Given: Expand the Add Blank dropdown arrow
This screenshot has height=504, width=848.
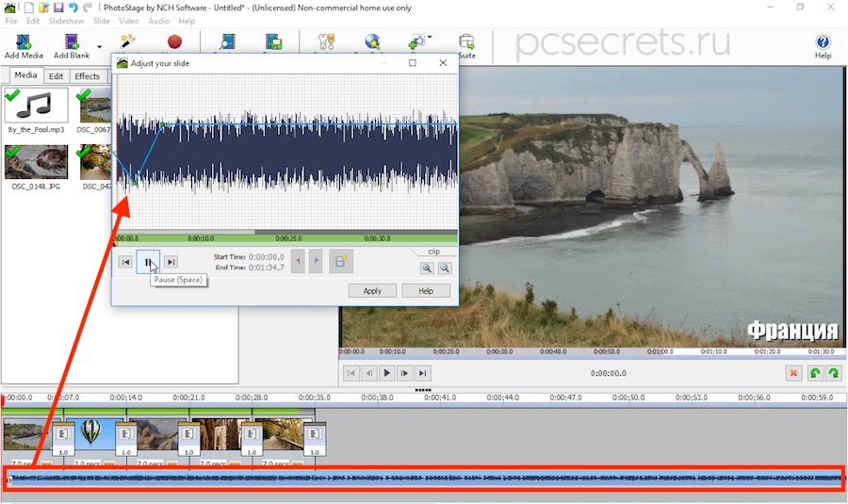Looking at the screenshot, I should coord(99,47).
